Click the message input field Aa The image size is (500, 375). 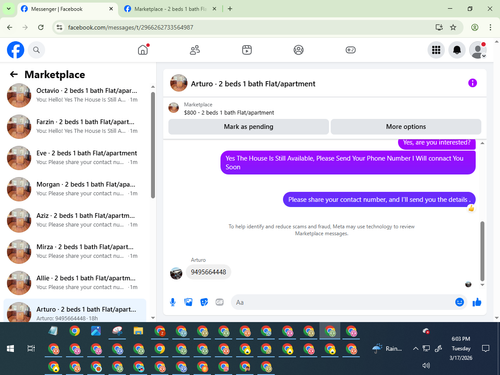pos(342,302)
